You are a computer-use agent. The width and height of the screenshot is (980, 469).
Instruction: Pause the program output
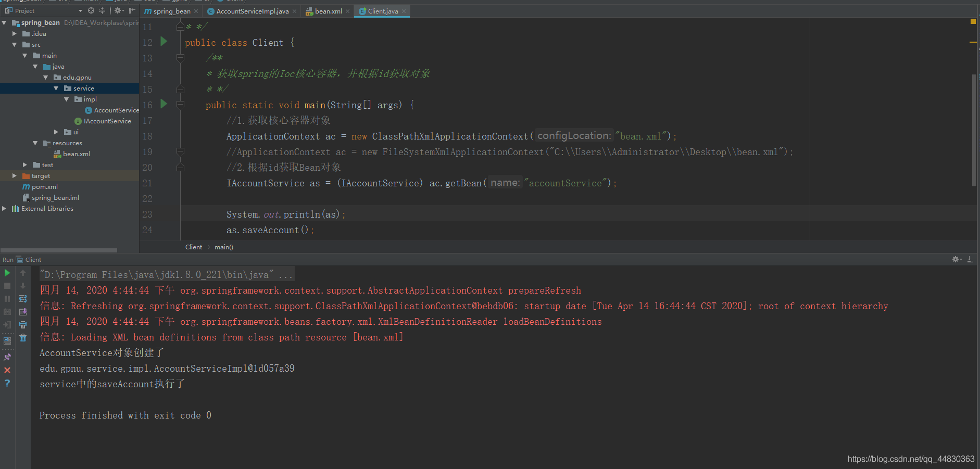coord(7,299)
